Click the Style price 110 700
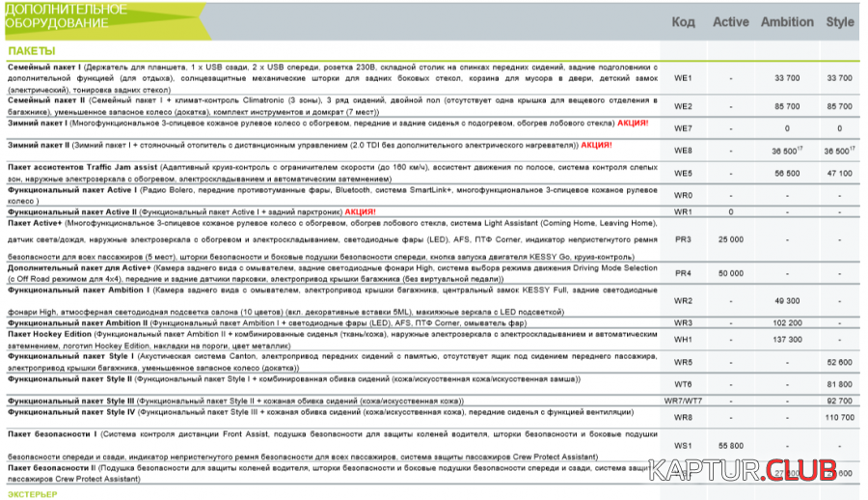Screen dimensions: 868x500 [x=839, y=417]
